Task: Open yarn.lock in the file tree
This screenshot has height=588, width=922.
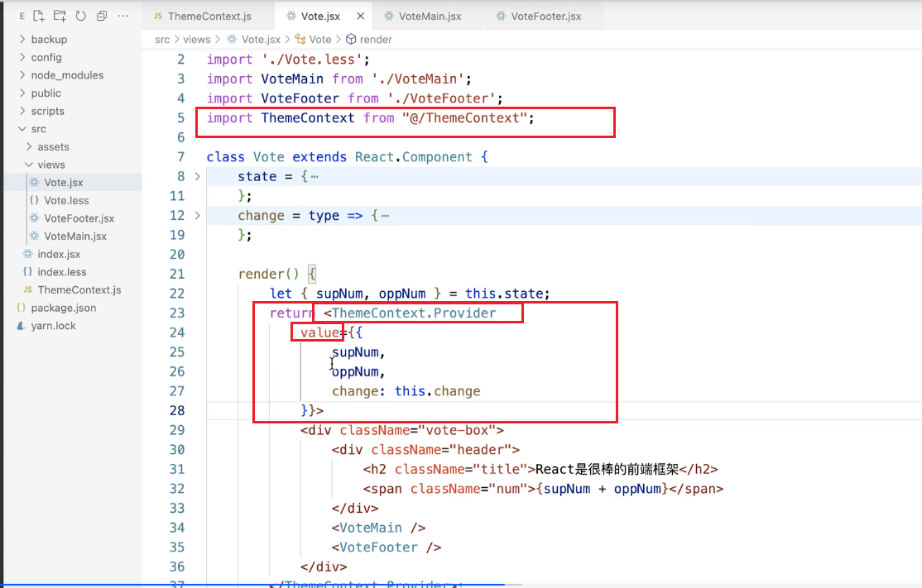Action: 53,326
